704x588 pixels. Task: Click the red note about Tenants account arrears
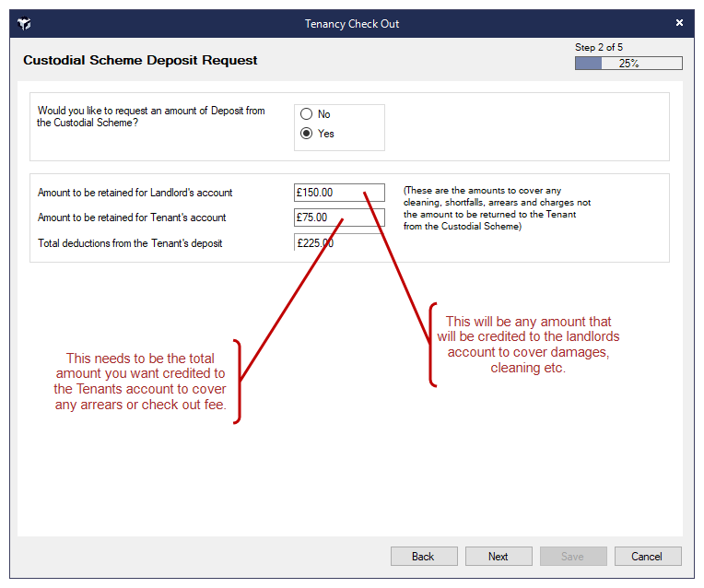coord(140,382)
